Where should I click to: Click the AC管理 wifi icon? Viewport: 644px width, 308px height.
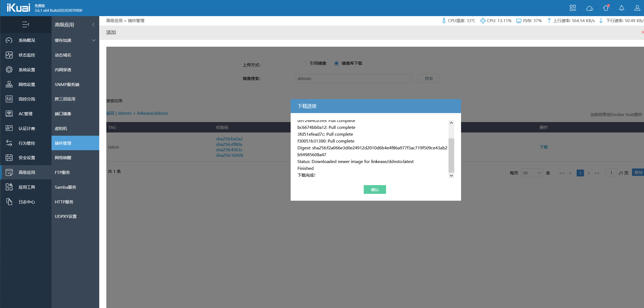[9, 114]
